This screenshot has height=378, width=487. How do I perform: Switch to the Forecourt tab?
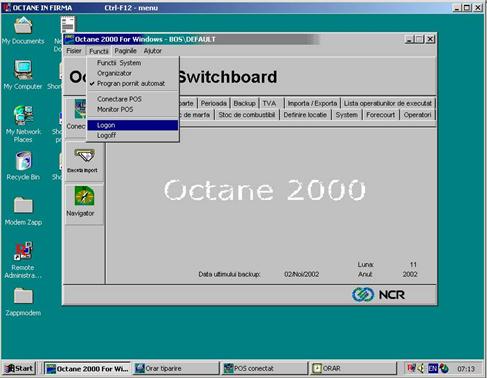pos(380,115)
